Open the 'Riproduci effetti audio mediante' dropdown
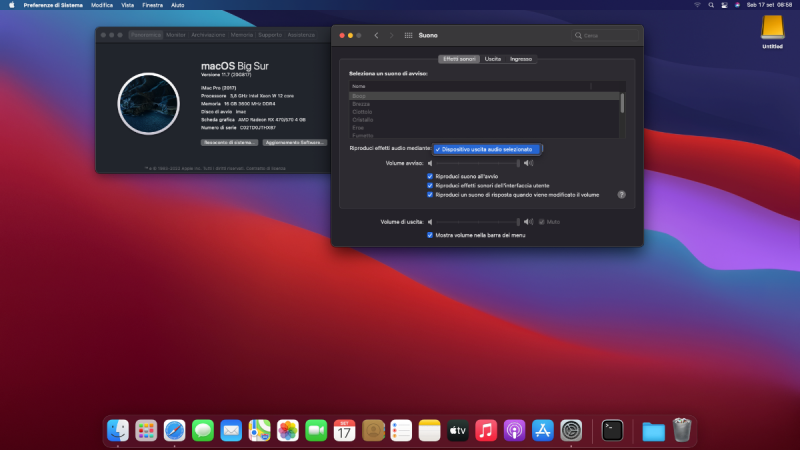The height and width of the screenshot is (450, 800). tap(488, 149)
